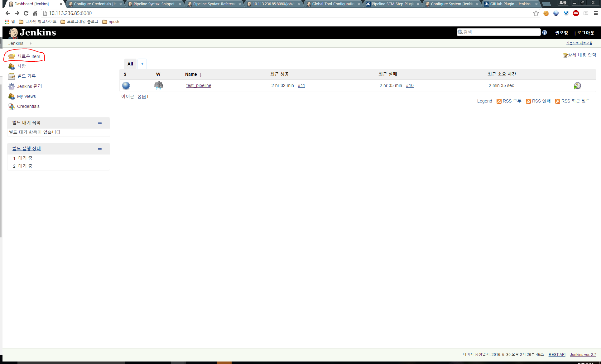Click the blue status ball icon
This screenshot has height=364, width=601.
point(126,85)
